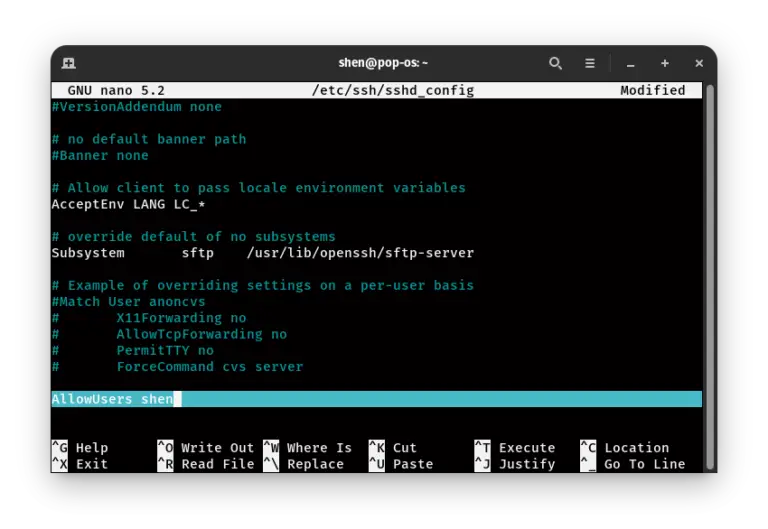Click the 'Allow client to pass locale' comment
Viewport: 768px width, 529px height.
(259, 188)
